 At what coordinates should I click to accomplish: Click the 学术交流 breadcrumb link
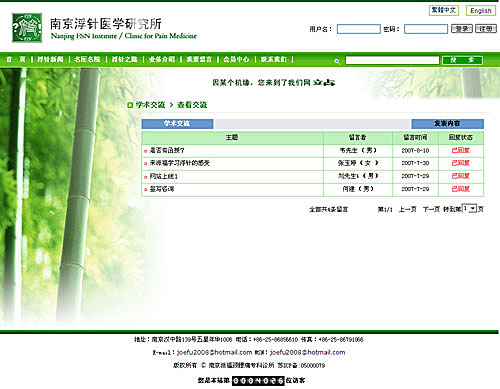pyautogui.click(x=150, y=105)
